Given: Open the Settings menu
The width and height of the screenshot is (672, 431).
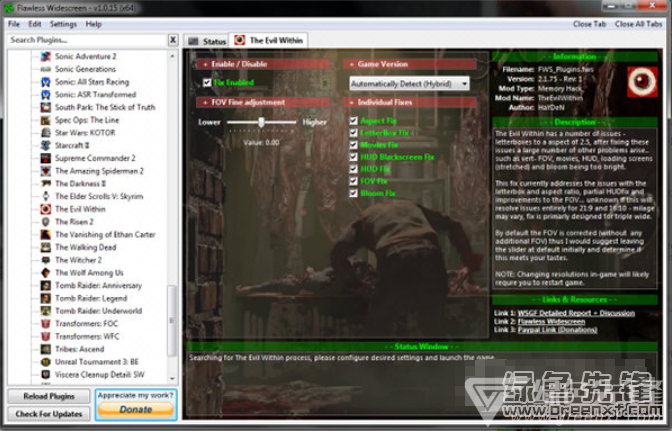Looking at the screenshot, I should coord(63,24).
